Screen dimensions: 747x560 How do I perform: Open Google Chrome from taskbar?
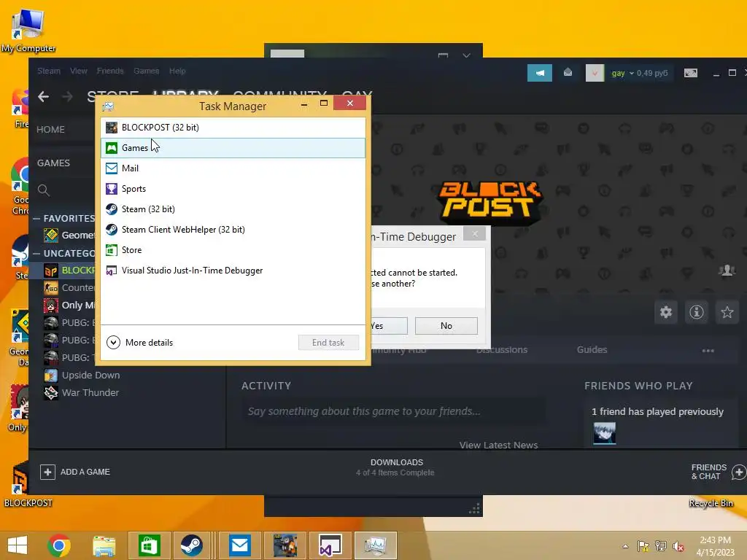59,545
